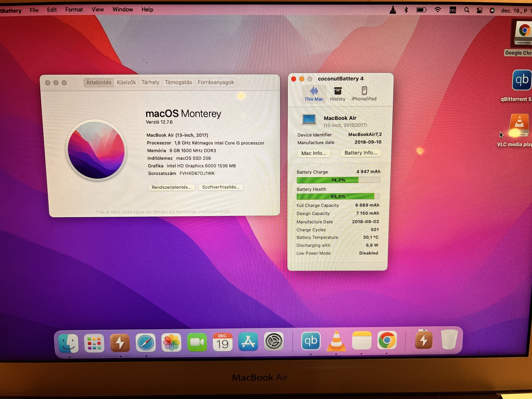The width and height of the screenshot is (532, 399).
Task: Open the Wi-Fi status menu
Action: 438,10
